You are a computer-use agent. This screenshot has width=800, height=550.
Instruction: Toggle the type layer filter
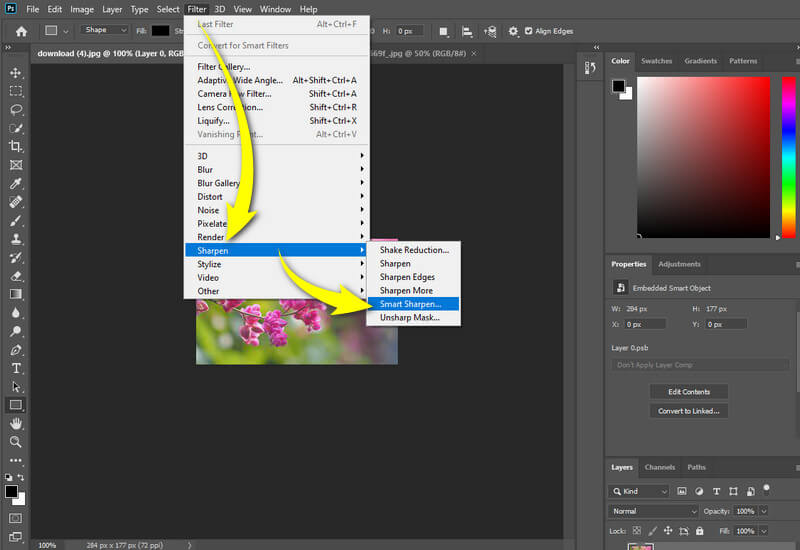pos(716,491)
